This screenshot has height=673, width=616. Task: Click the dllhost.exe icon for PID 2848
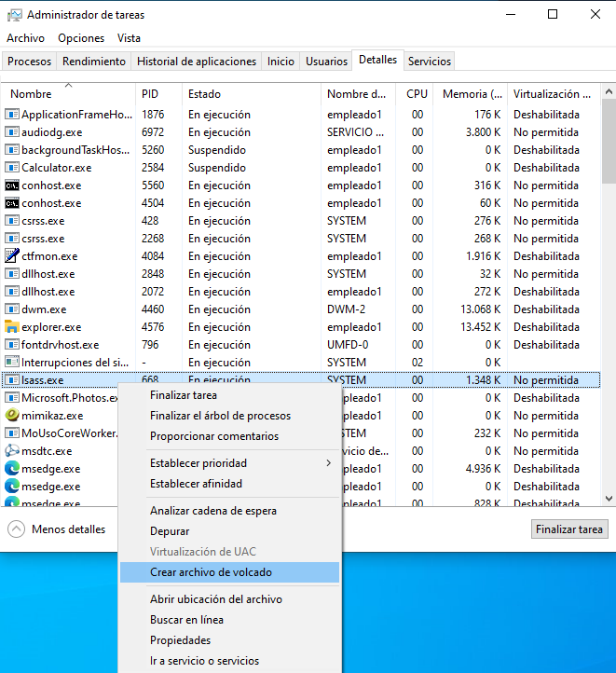12,274
